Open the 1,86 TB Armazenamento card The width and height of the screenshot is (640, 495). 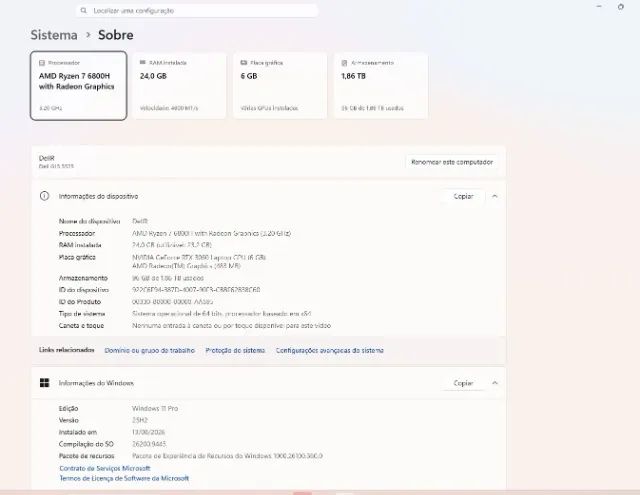(x=381, y=86)
